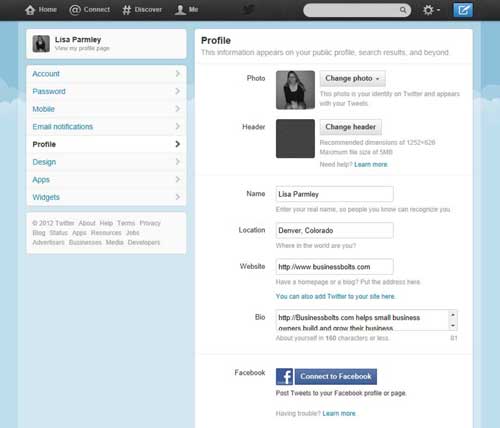
Task: Click the search magnifier icon
Action: pyautogui.click(x=403, y=10)
